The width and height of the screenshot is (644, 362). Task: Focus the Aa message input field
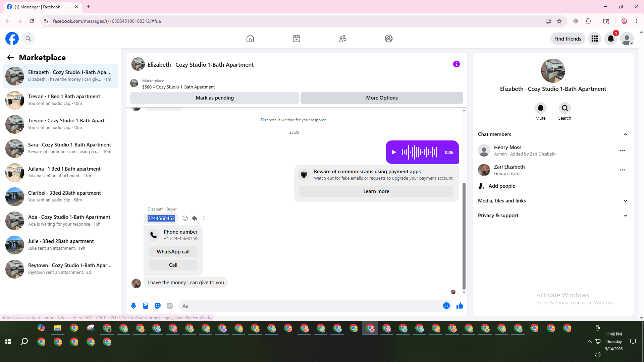pos(310,306)
